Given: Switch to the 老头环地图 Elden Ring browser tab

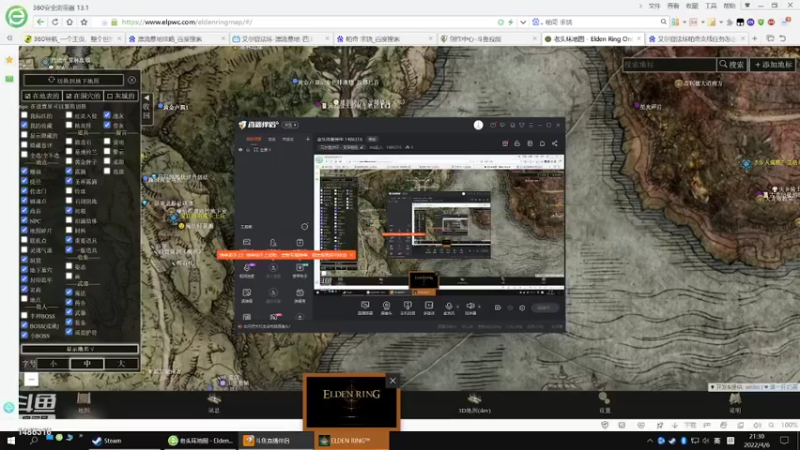Looking at the screenshot, I should pyautogui.click(x=592, y=39).
